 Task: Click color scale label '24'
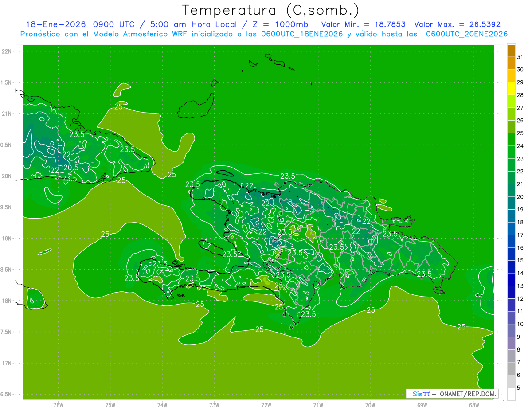tap(520, 146)
